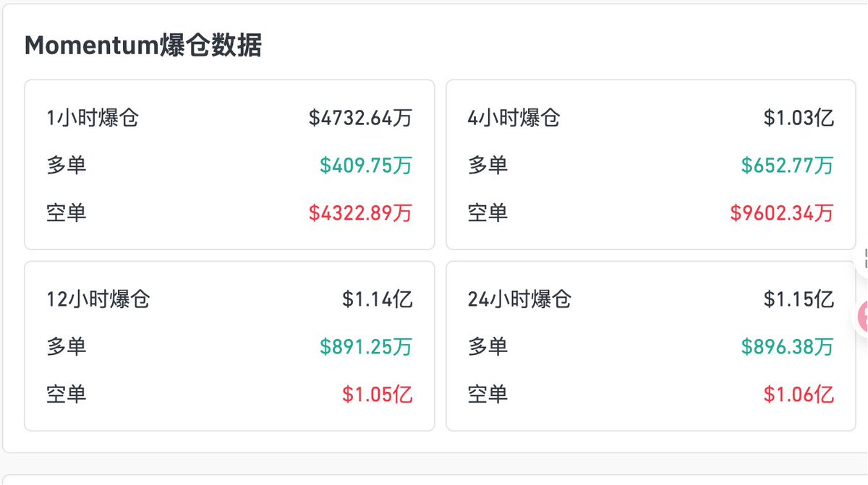
Task: Select the 4小时爆仓 label
Action: pos(514,118)
